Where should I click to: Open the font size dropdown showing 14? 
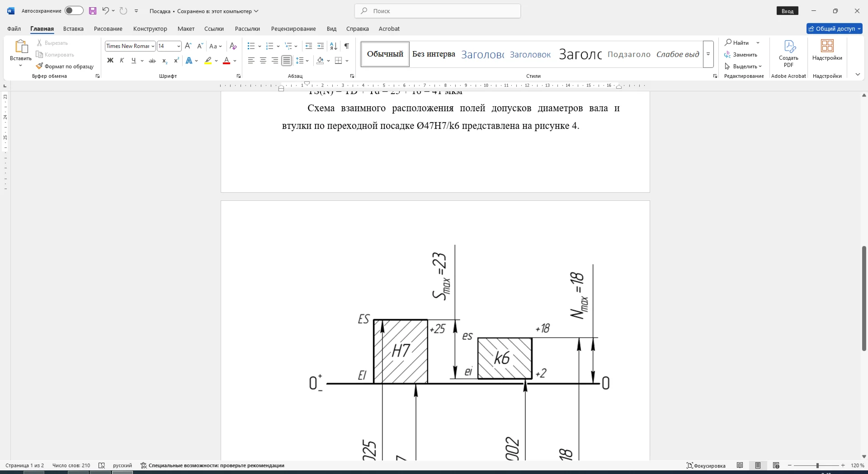point(179,46)
